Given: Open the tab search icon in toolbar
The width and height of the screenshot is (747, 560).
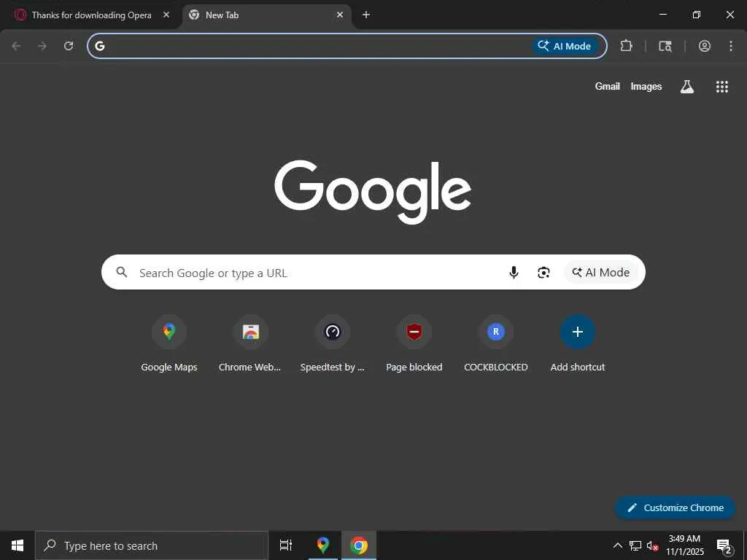Looking at the screenshot, I should pos(665,46).
